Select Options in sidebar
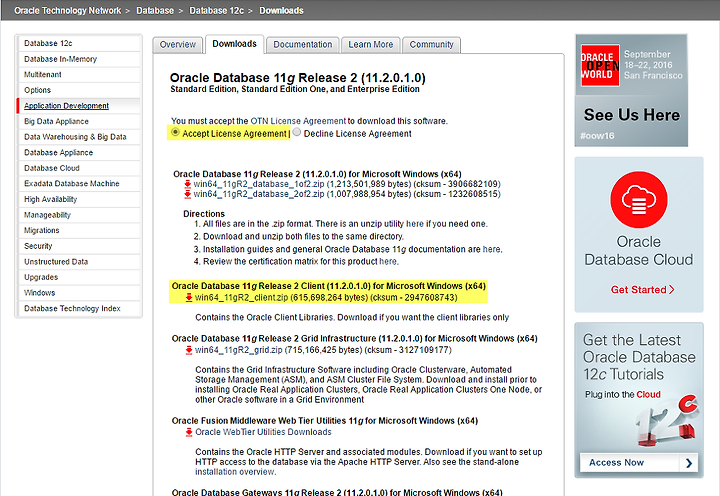720x496 pixels. (x=79, y=90)
